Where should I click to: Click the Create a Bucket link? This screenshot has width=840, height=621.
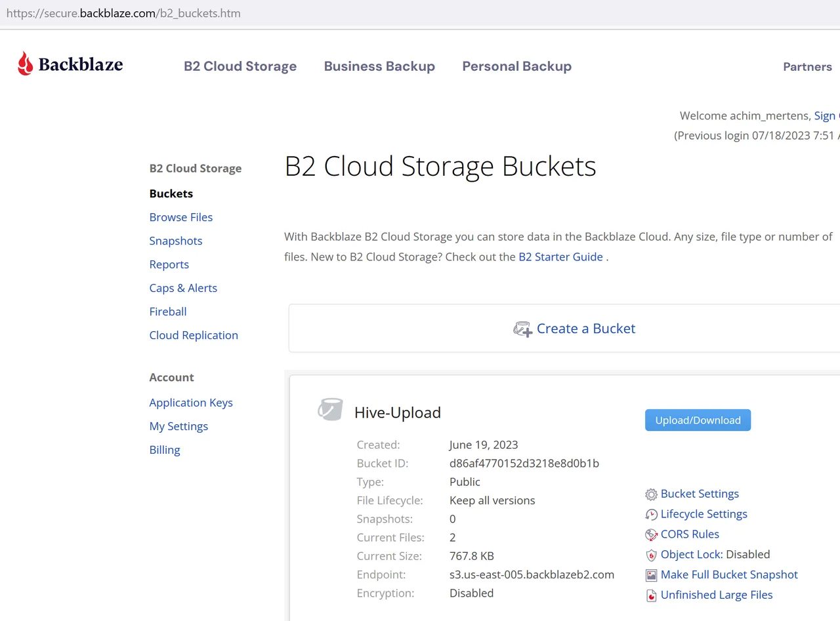[586, 329]
